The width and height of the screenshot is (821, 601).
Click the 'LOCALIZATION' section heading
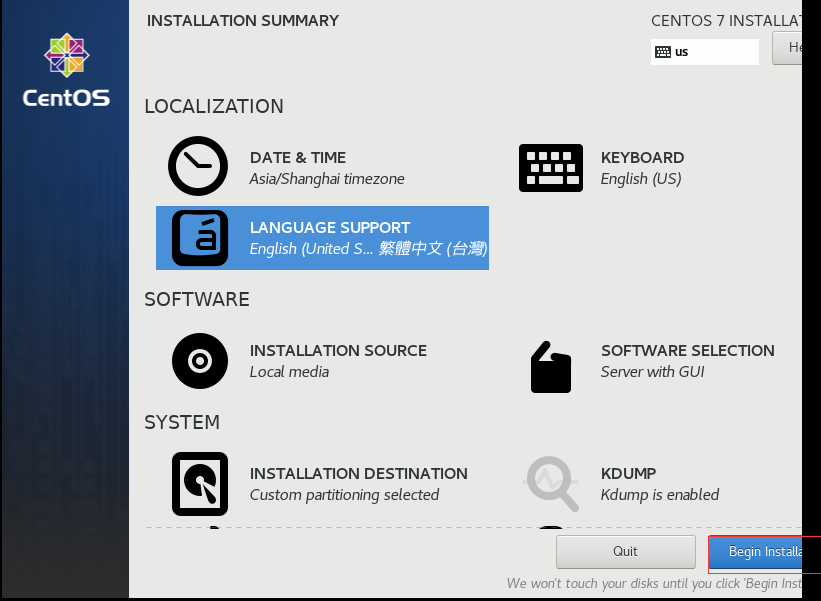(x=214, y=106)
